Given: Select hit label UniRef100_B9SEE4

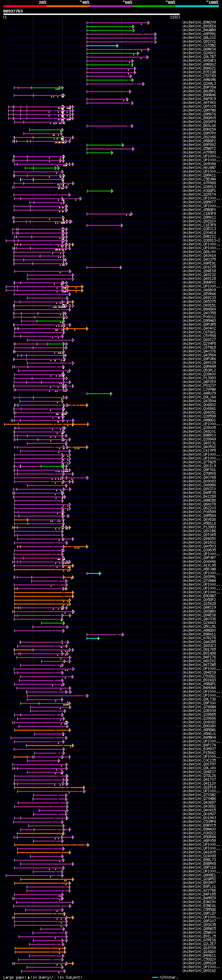Looking at the screenshot, I should pos(199,26).
